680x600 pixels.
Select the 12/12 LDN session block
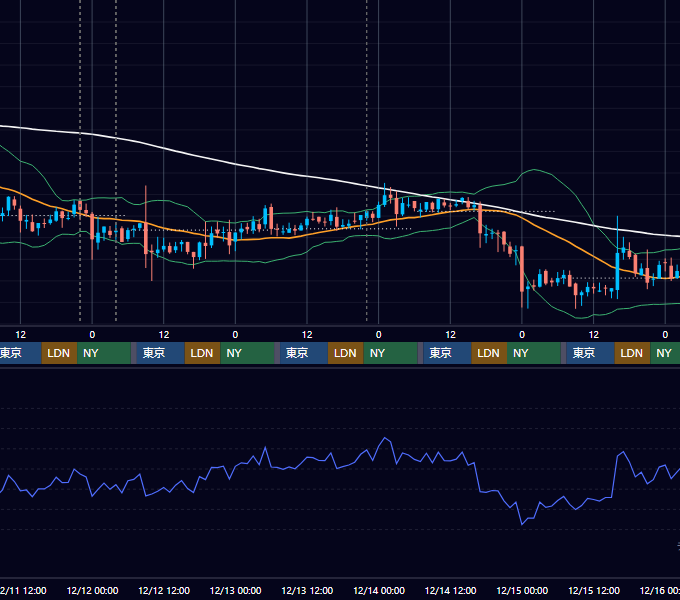pyautogui.click(x=203, y=353)
